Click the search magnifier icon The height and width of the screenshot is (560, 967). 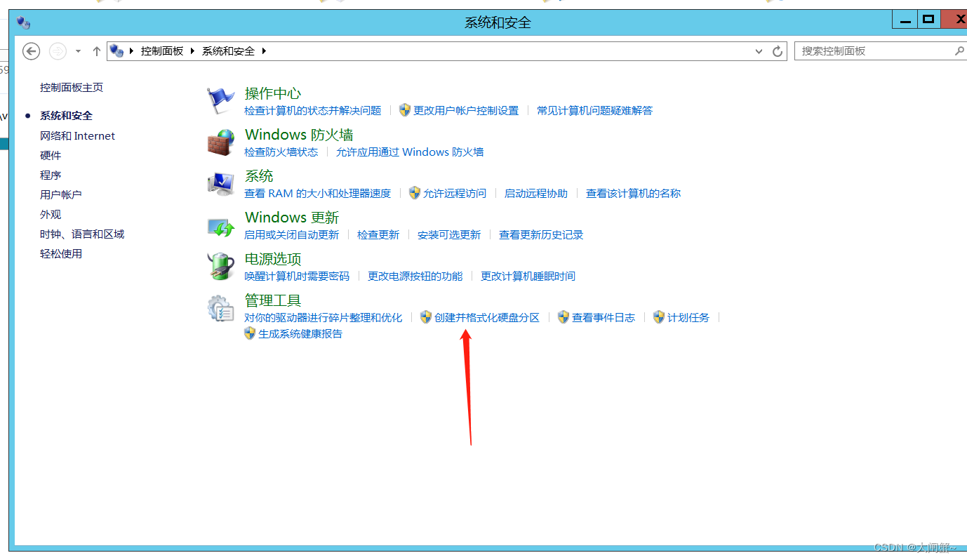(959, 51)
